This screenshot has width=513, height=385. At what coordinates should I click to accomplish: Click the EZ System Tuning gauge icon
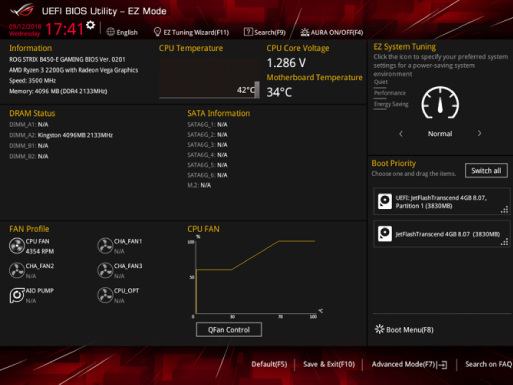[440, 103]
